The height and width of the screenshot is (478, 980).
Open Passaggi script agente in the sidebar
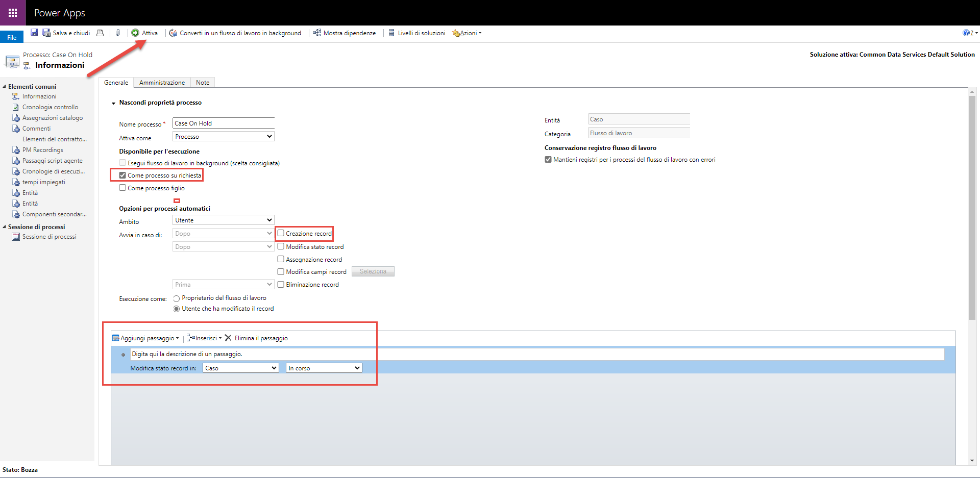coord(52,161)
